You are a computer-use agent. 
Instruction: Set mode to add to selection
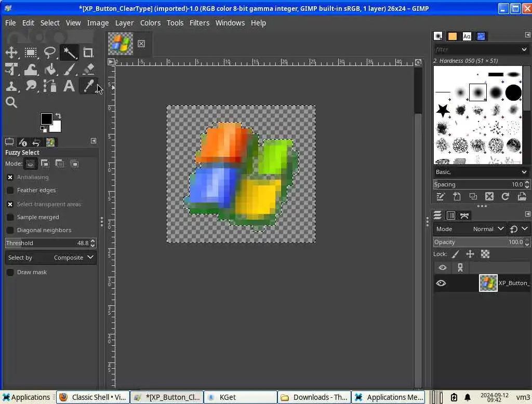click(x=45, y=164)
